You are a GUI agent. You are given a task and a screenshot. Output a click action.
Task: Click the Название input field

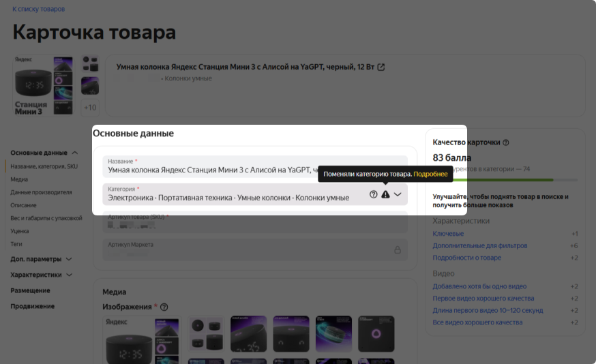(211, 170)
